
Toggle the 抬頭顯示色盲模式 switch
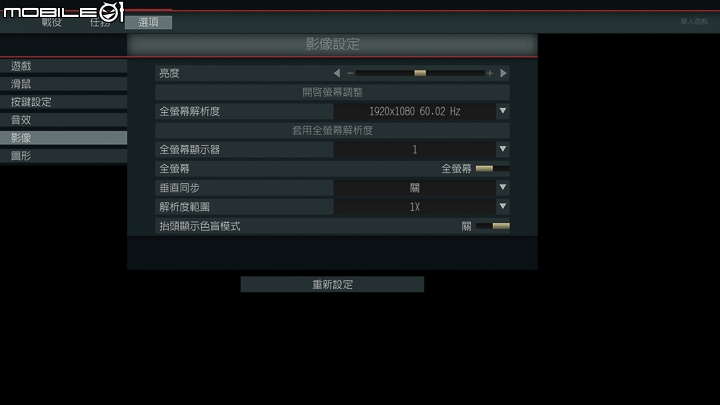492,226
